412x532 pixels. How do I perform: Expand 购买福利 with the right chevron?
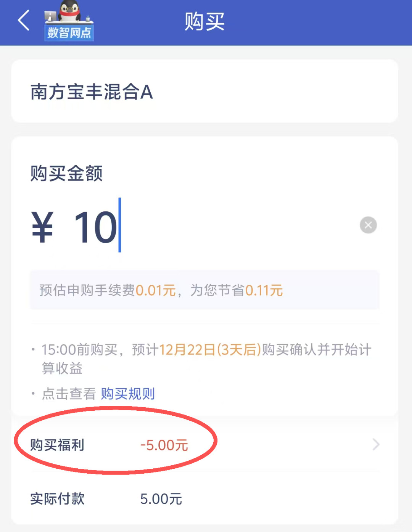click(x=376, y=444)
